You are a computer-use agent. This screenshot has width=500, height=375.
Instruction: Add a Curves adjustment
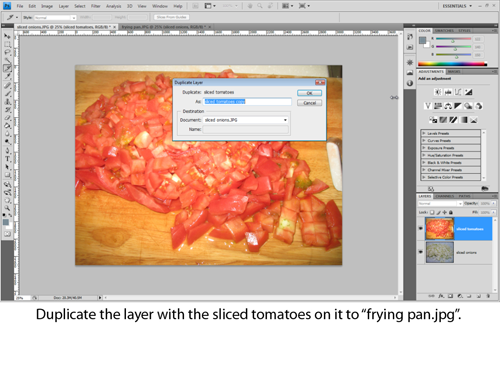tap(458, 92)
